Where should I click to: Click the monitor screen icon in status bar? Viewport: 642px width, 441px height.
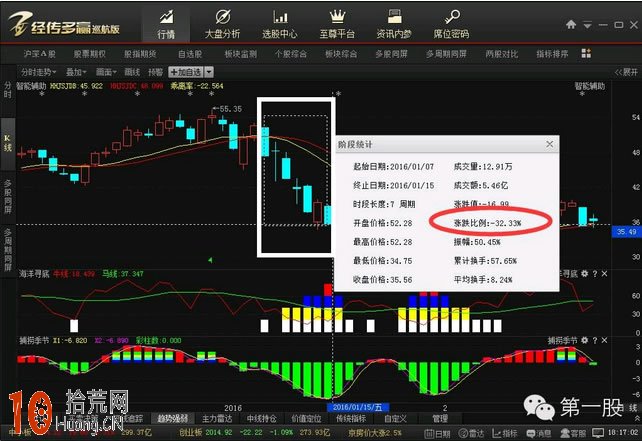click(x=598, y=433)
